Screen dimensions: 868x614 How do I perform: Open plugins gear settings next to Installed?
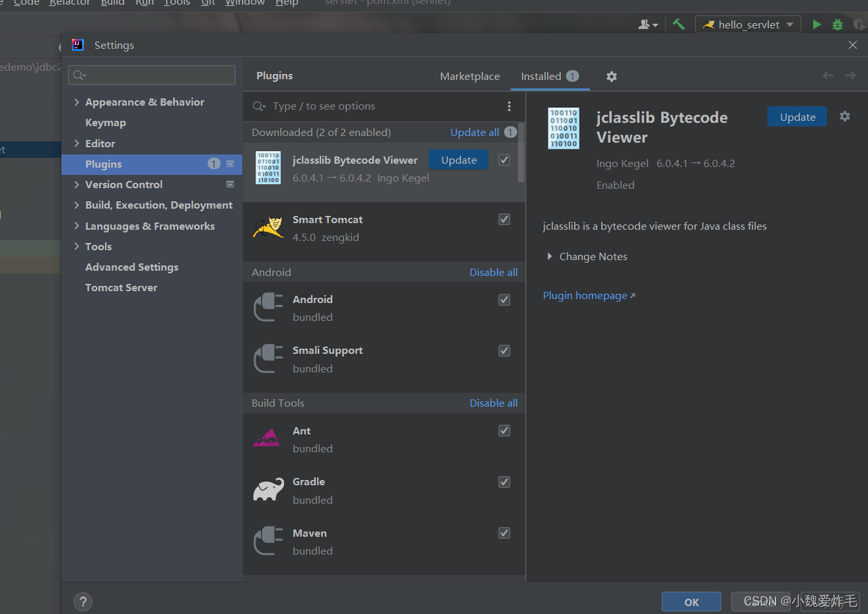point(612,77)
